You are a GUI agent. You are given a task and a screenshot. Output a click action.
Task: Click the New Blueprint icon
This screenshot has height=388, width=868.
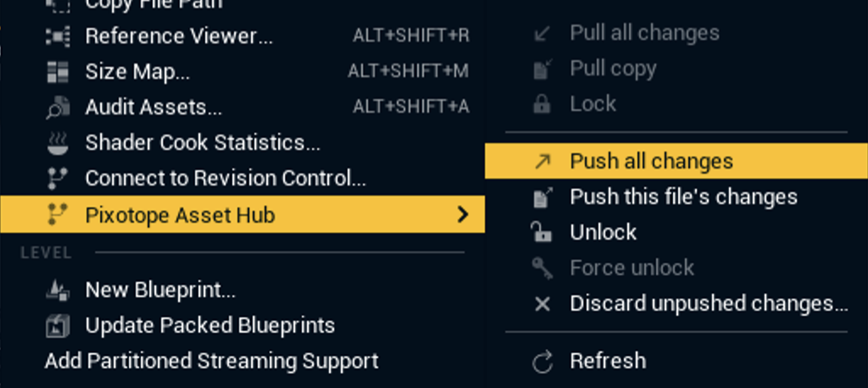[x=58, y=291]
